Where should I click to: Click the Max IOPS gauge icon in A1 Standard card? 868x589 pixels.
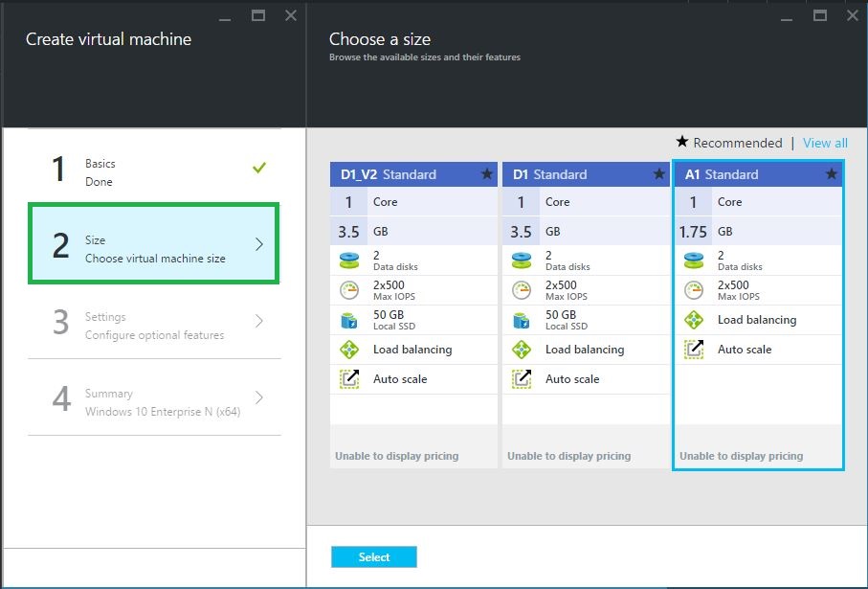694,290
